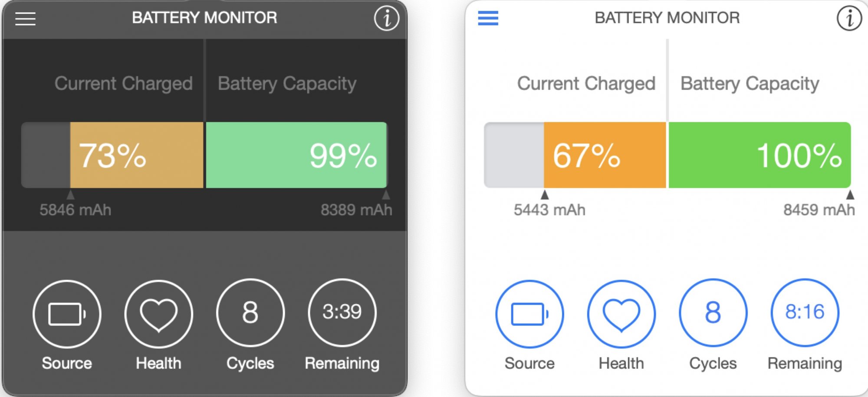The width and height of the screenshot is (868, 397).
Task: Click the 5846 mAh charge label
Action: point(76,210)
